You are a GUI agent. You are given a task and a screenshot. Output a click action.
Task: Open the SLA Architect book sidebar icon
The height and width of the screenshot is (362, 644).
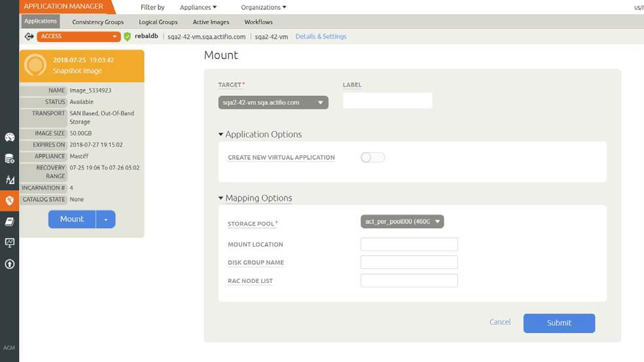pos(9,222)
